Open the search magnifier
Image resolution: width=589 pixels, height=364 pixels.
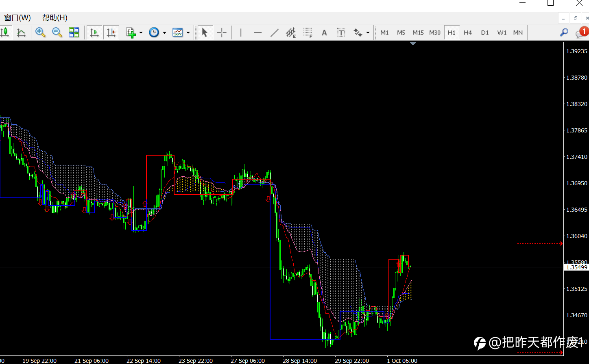(x=564, y=32)
